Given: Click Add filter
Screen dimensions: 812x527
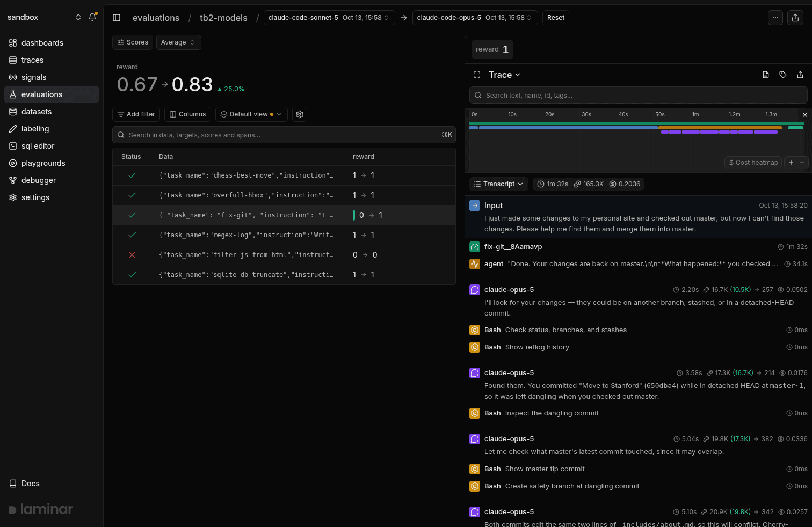Looking at the screenshot, I should tap(136, 114).
